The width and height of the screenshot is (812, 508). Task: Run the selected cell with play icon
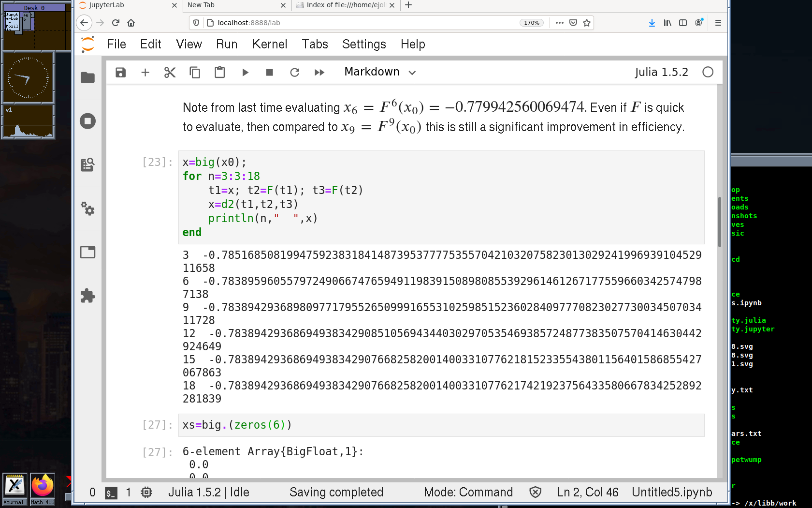pos(245,73)
